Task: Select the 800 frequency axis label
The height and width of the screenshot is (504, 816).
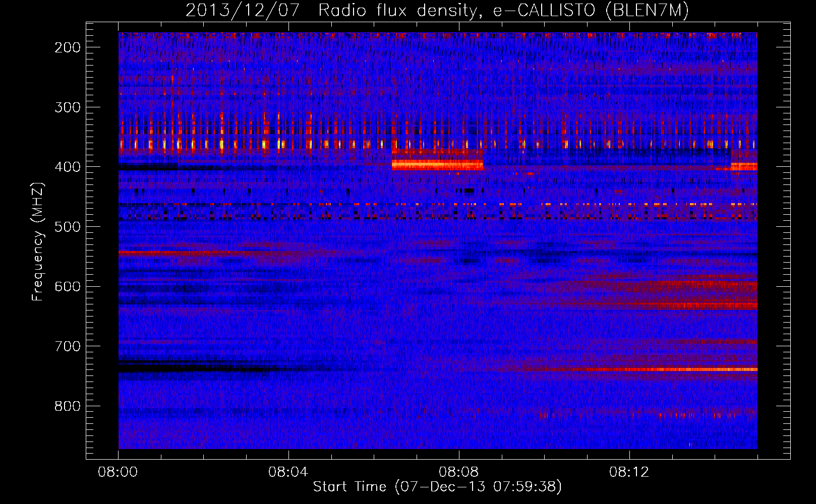Action: click(x=67, y=406)
